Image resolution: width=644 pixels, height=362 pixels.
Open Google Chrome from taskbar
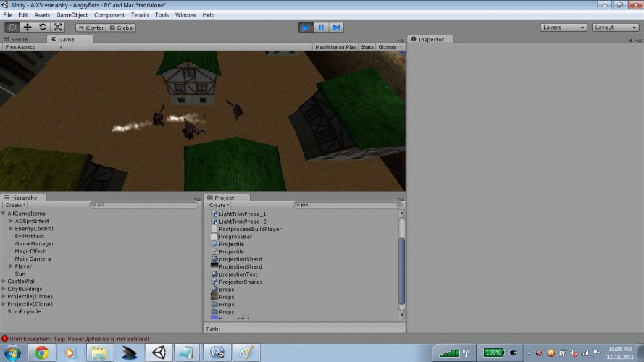click(x=41, y=353)
